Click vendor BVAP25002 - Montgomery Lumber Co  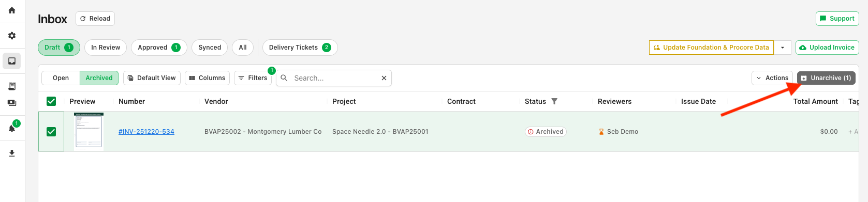click(263, 132)
